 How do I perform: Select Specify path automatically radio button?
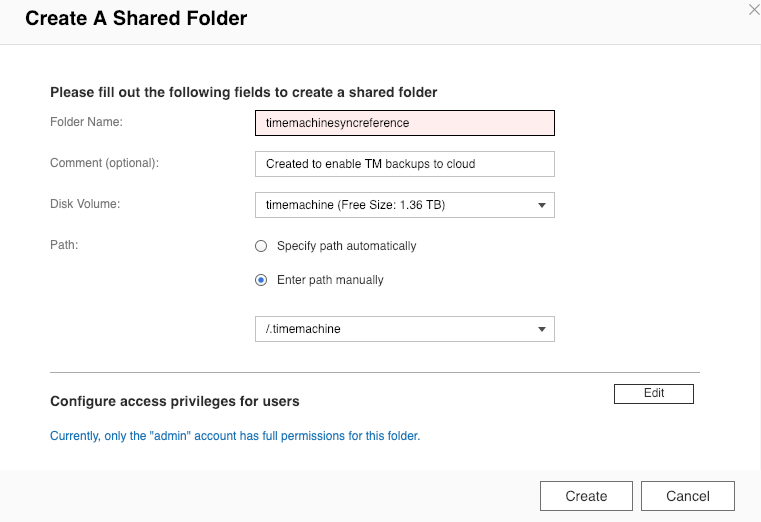pos(262,246)
